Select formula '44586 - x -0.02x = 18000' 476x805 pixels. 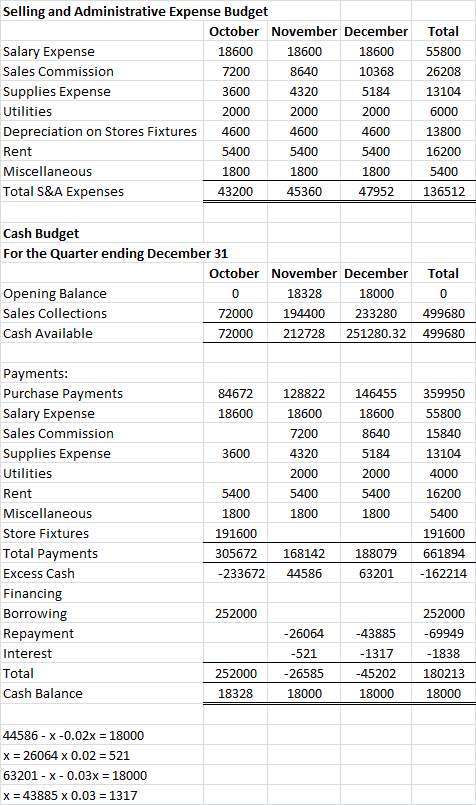(x=73, y=736)
